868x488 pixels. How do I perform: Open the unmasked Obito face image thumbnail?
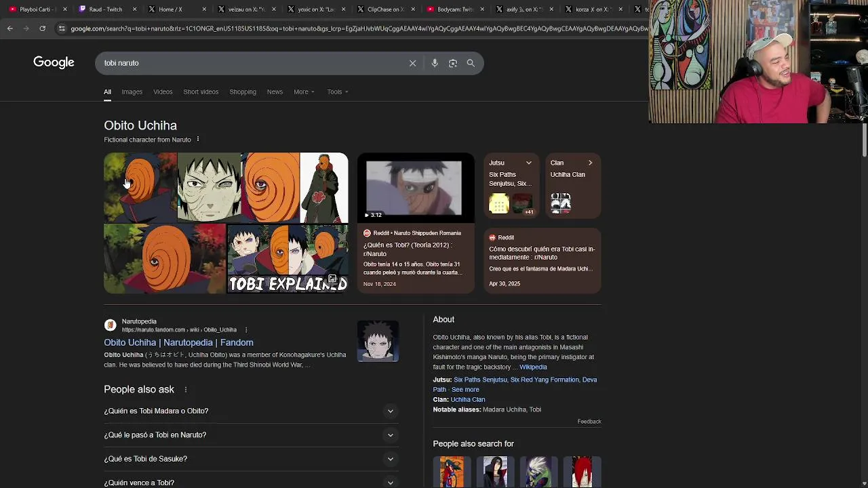[x=209, y=188]
